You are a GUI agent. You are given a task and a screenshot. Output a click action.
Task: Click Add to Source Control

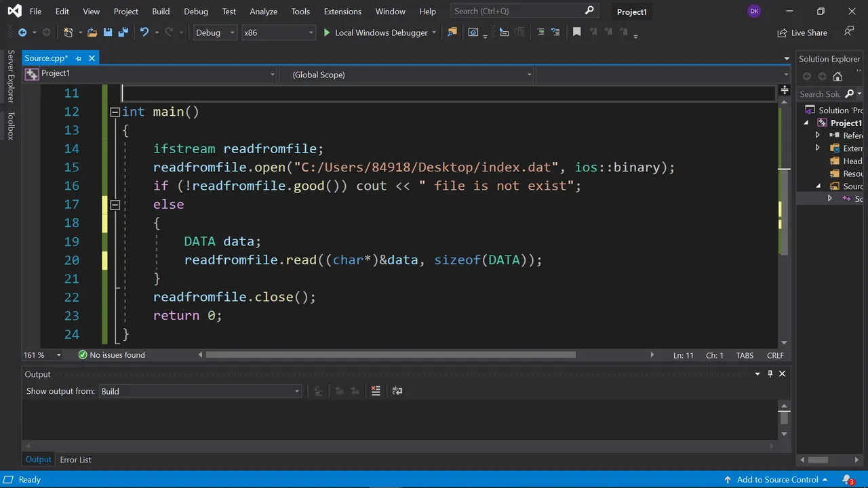(777, 480)
